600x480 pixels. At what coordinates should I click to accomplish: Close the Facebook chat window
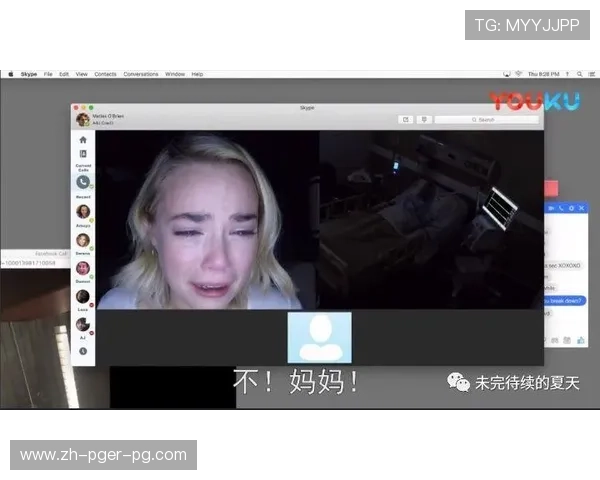582,208
